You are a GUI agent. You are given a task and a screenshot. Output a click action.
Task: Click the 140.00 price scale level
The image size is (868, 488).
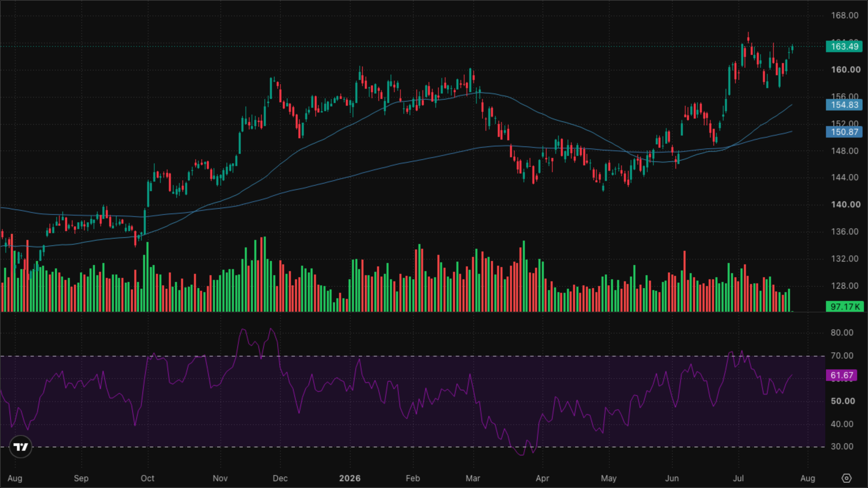[846, 205]
